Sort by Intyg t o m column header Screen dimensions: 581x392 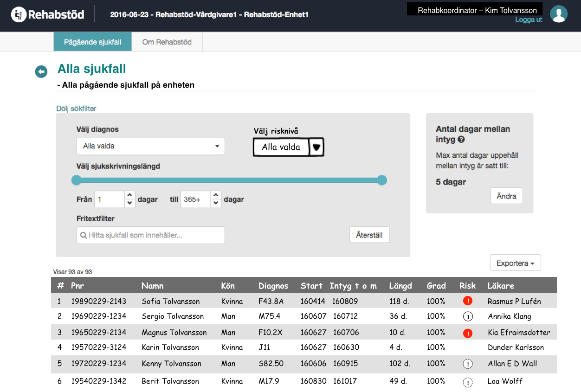click(x=353, y=286)
